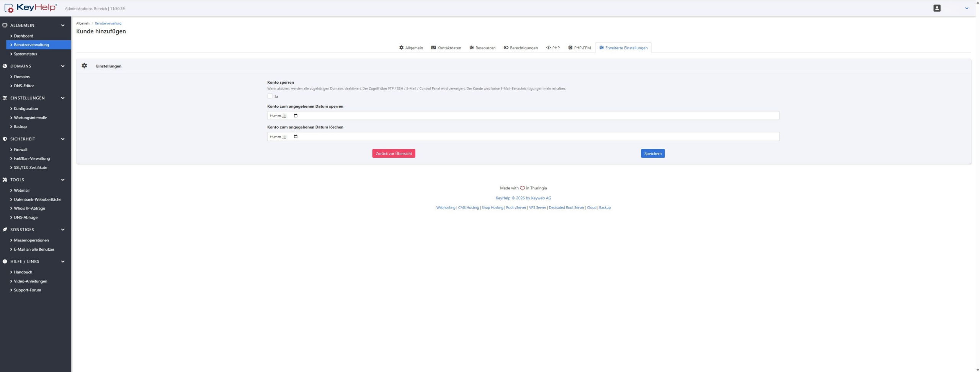Click the Einstellungen panel gear icon
This screenshot has height=372, width=980.
[84, 66]
